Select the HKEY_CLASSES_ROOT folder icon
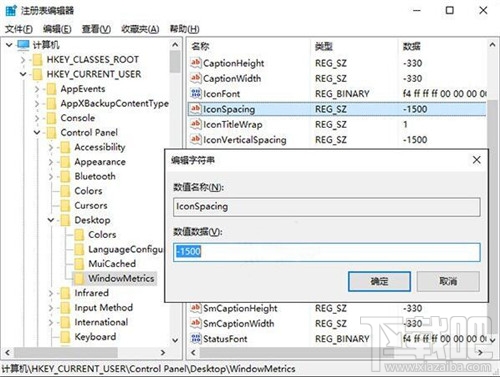 [x=37, y=60]
